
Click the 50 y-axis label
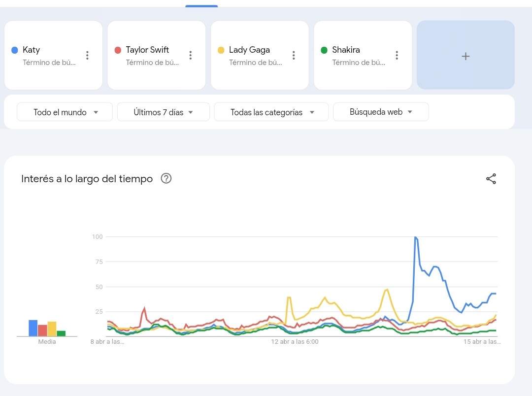pos(99,287)
